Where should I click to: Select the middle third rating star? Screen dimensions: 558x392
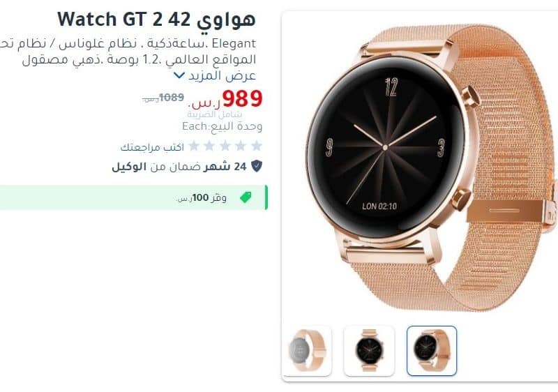(x=225, y=146)
